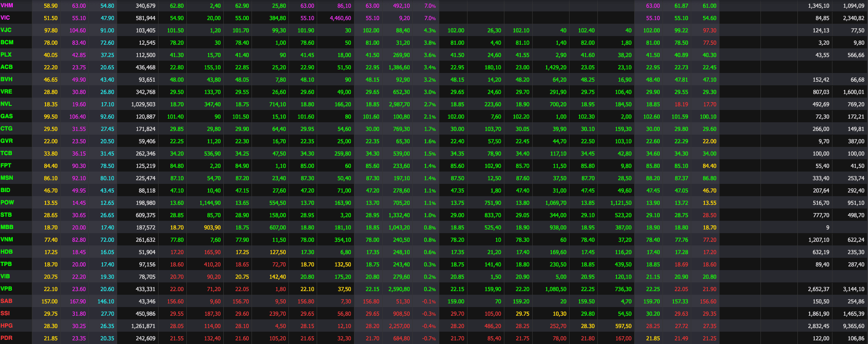Screen dimensions: 868x344
Task: Click the 1,600,01 value in VRE row
Action: [x=853, y=92]
